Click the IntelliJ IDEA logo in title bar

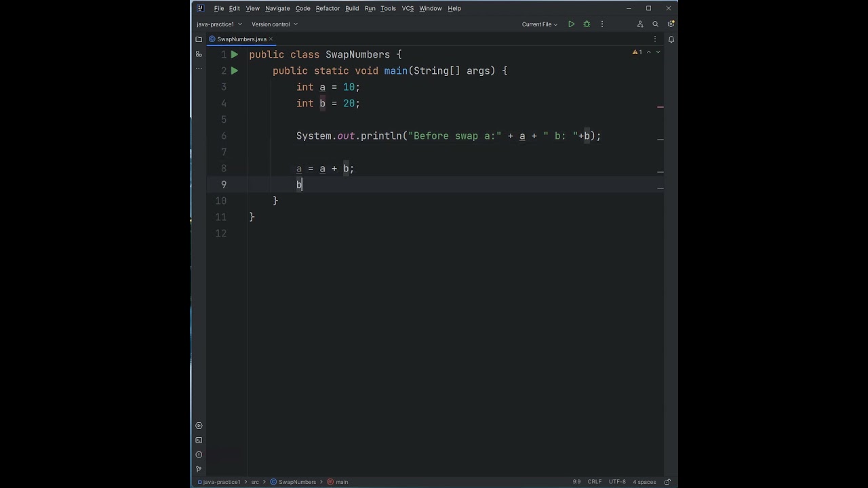pos(200,8)
